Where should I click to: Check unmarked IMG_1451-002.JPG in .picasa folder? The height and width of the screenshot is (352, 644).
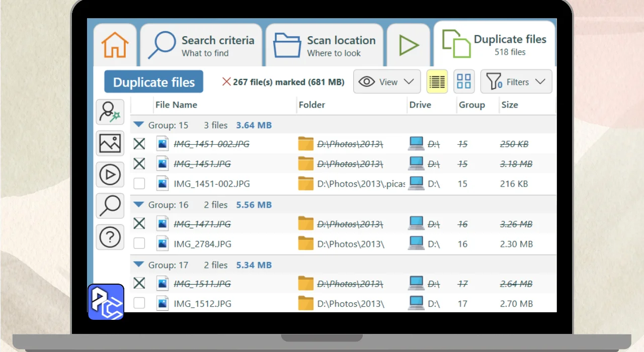(x=139, y=184)
